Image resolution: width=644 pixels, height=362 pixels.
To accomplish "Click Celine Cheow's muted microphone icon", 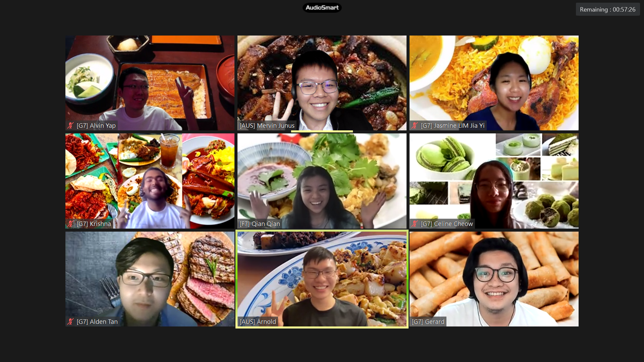I will point(415,224).
